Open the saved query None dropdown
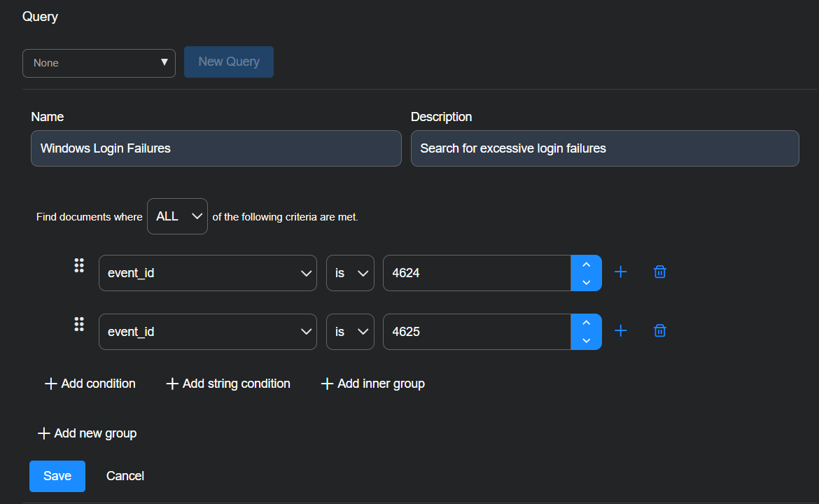The height and width of the screenshot is (504, 819). click(99, 63)
